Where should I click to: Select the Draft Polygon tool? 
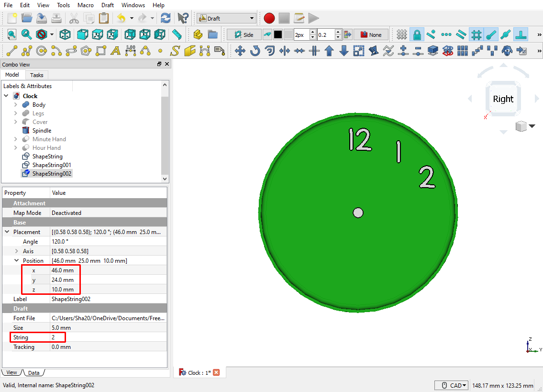tap(86, 51)
